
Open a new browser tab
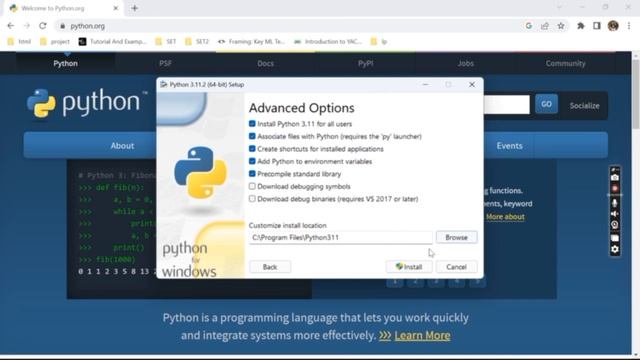click(x=135, y=8)
